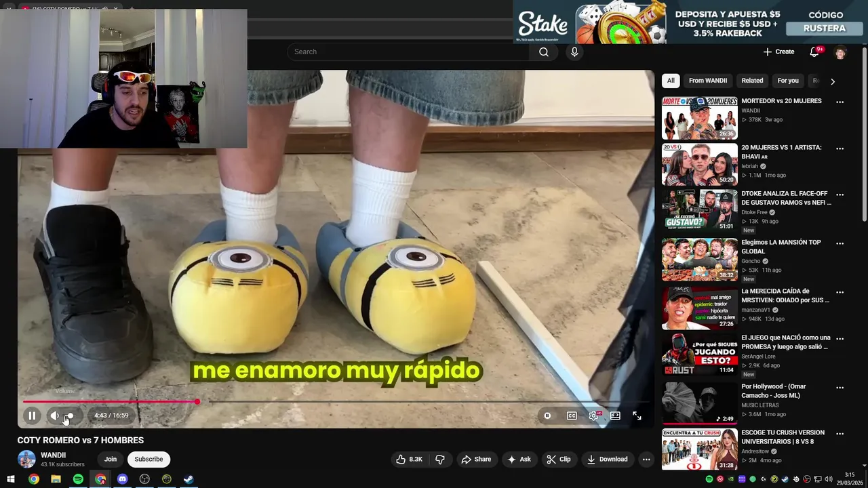Open the taskbar clock showing 3:15

pyautogui.click(x=850, y=479)
